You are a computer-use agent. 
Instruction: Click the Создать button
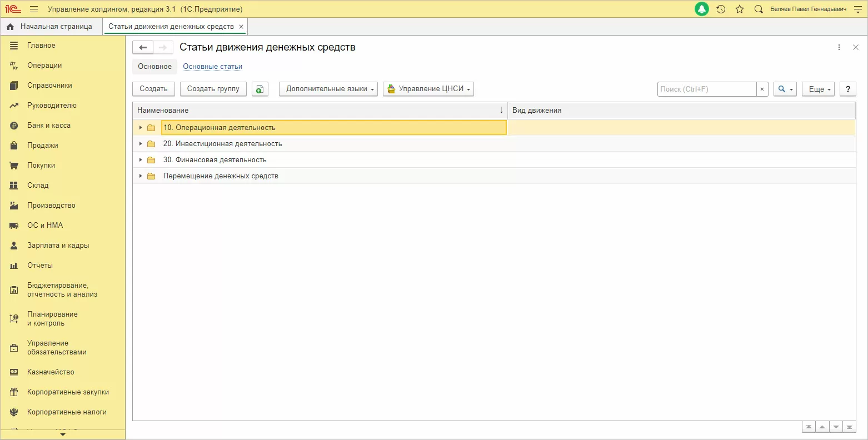click(153, 89)
